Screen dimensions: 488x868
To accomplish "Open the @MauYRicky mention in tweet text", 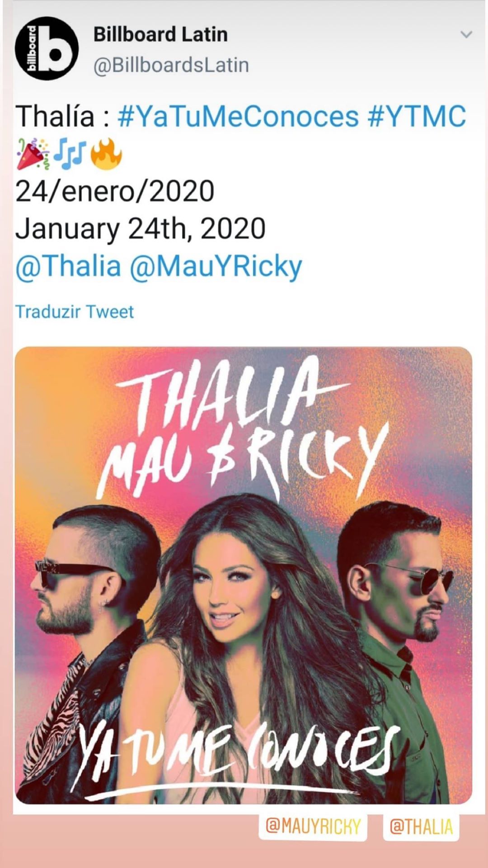I will tap(216, 267).
